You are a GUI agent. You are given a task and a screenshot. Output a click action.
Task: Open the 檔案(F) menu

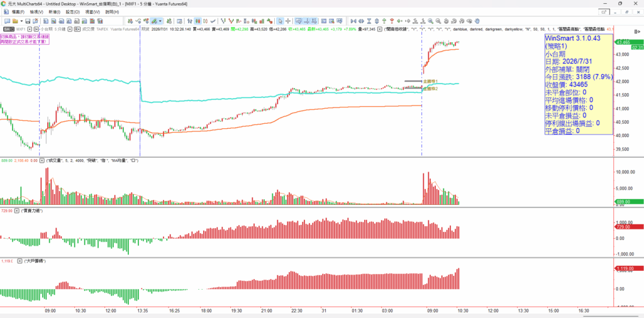click(18, 12)
